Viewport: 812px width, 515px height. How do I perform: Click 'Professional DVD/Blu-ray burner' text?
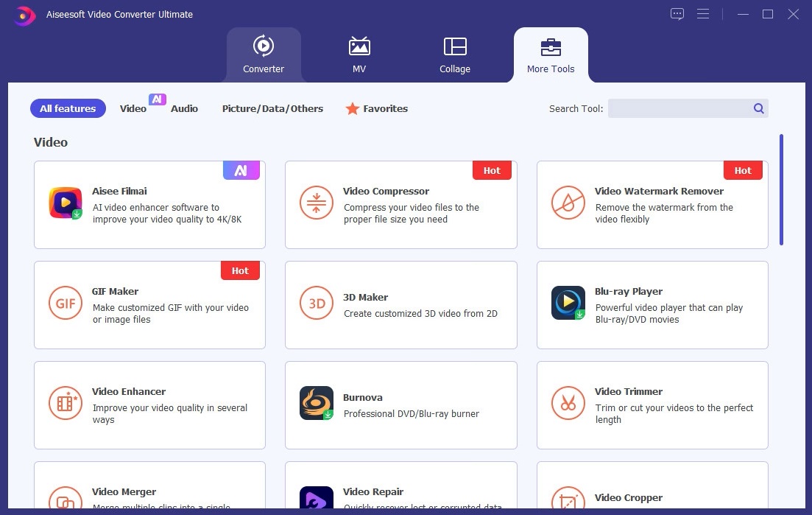click(x=412, y=413)
